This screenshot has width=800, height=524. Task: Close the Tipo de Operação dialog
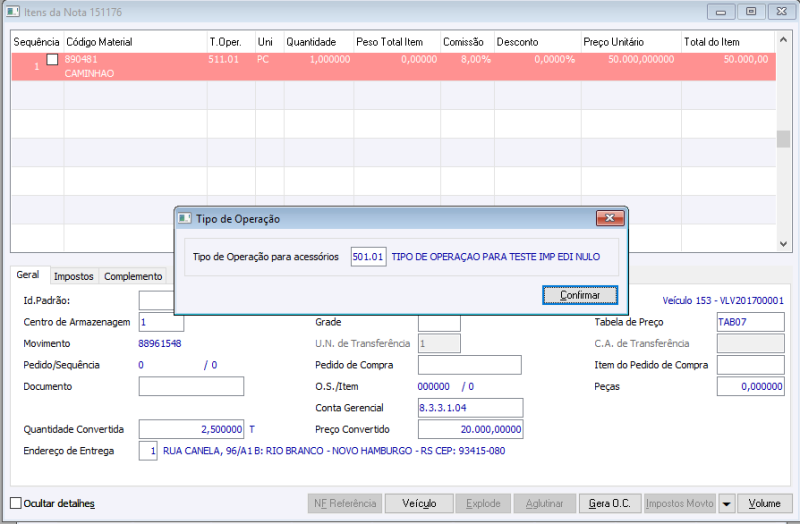coord(610,218)
